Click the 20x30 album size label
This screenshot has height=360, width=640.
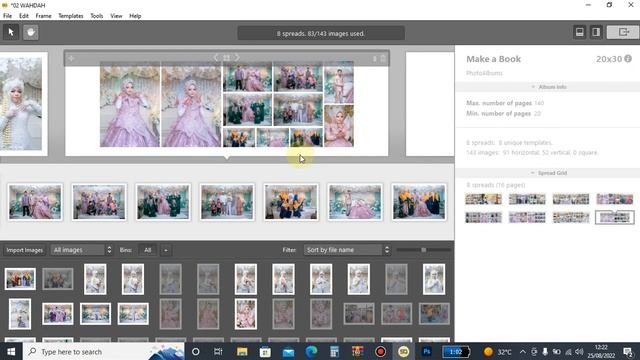click(x=609, y=59)
